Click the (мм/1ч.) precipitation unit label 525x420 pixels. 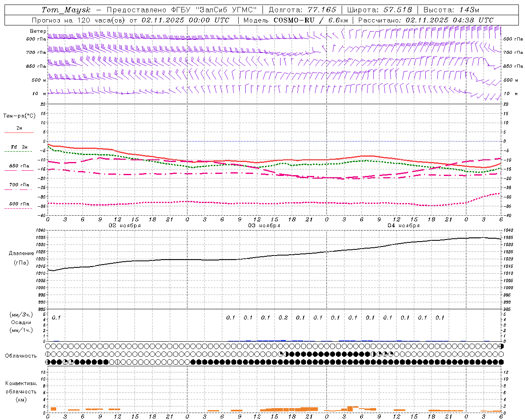click(x=21, y=330)
